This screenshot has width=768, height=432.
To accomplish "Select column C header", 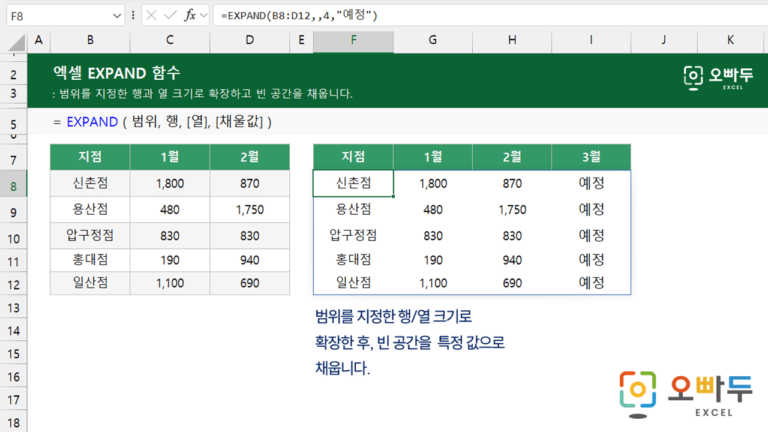I will [169, 40].
